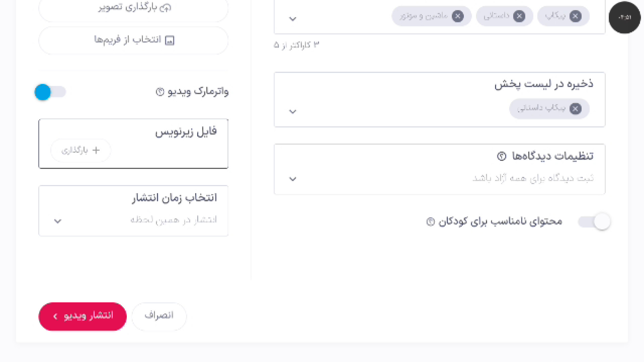Click help icon beside واترمارک ویدیو
This screenshot has width=644, height=362.
click(160, 92)
